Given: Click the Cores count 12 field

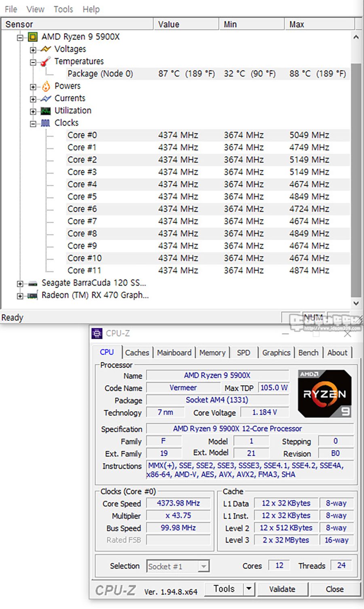Looking at the screenshot, I should (x=279, y=565).
